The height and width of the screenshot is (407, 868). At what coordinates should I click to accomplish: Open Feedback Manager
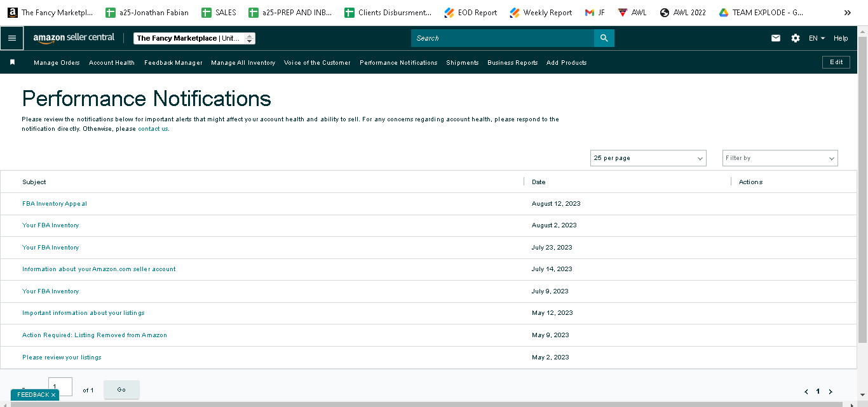173,63
